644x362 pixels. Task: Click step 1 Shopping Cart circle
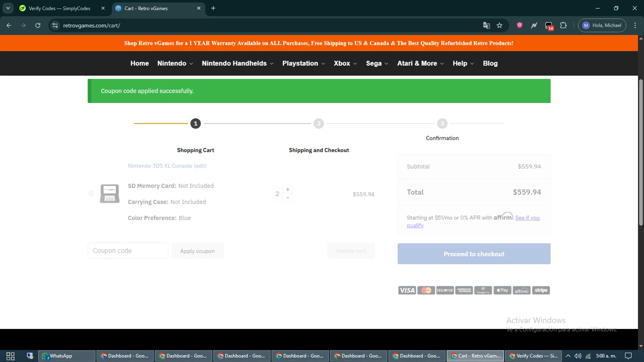tap(195, 124)
